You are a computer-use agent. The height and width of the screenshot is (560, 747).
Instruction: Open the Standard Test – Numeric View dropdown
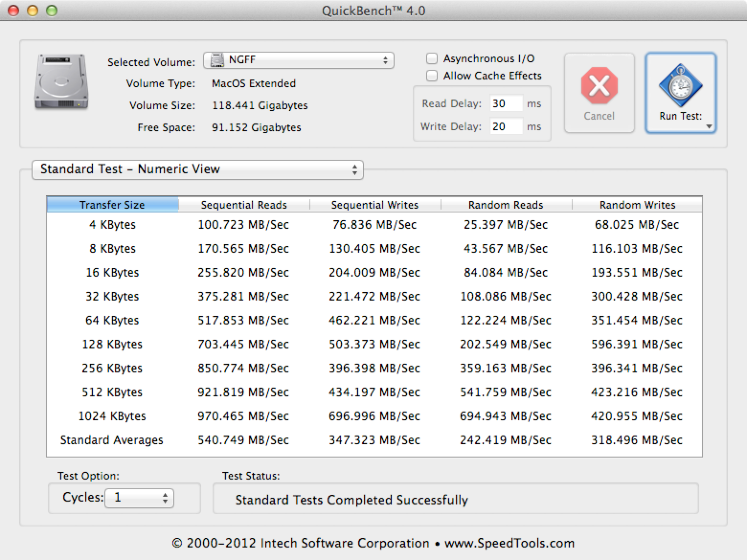click(x=197, y=169)
